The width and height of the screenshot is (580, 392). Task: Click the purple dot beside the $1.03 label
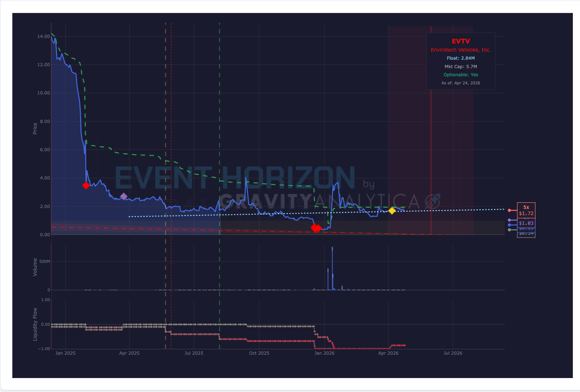tap(509, 220)
